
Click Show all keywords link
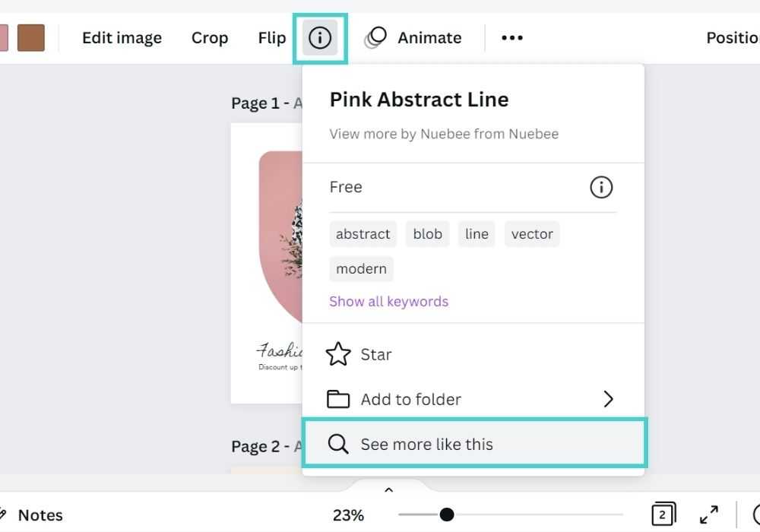(x=388, y=301)
